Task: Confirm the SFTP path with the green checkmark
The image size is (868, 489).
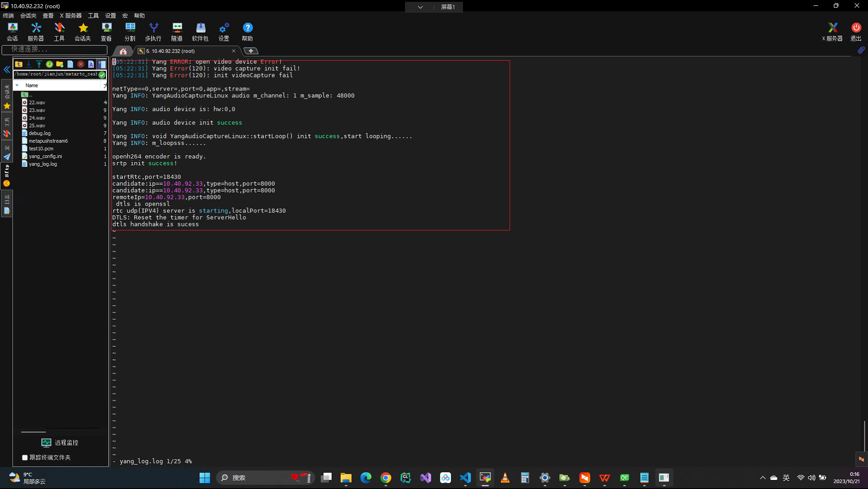Action: pyautogui.click(x=101, y=75)
